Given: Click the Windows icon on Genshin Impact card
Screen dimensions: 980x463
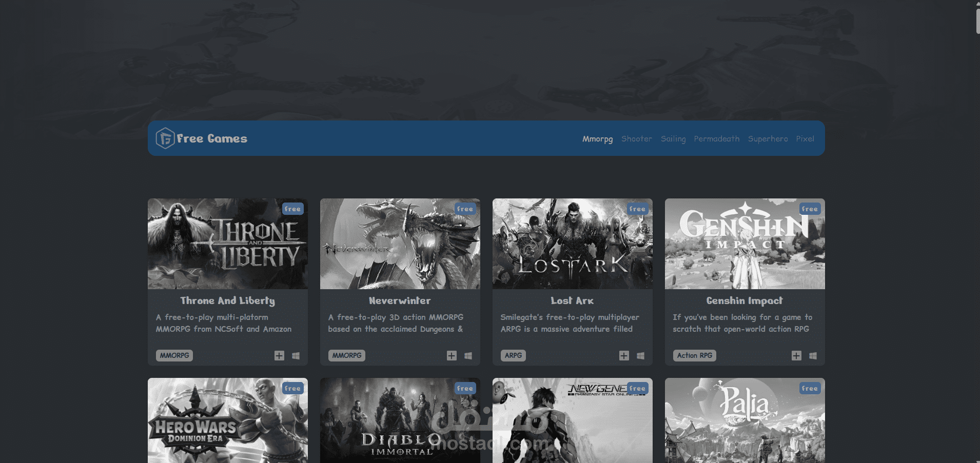Looking at the screenshot, I should click(x=813, y=356).
